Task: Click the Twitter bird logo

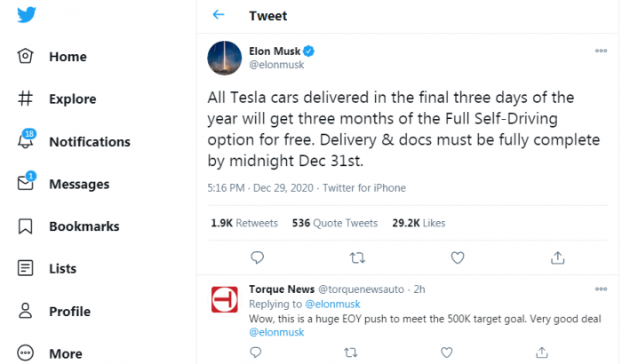Action: tap(27, 15)
